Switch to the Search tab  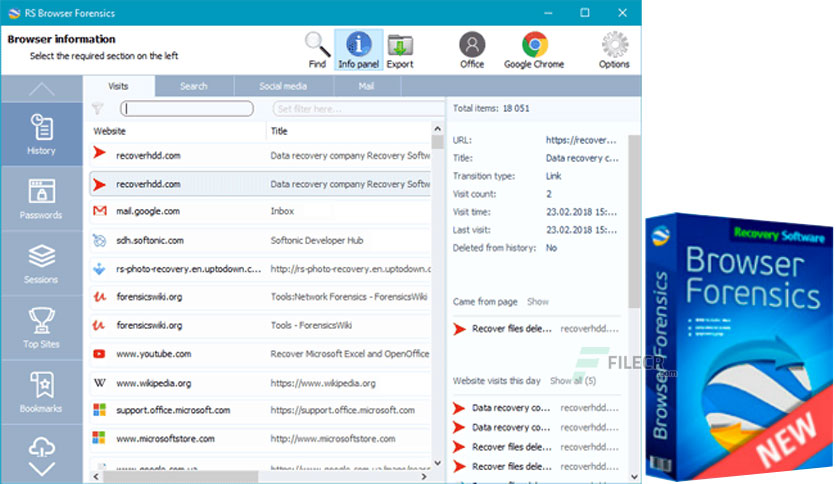[x=194, y=86]
